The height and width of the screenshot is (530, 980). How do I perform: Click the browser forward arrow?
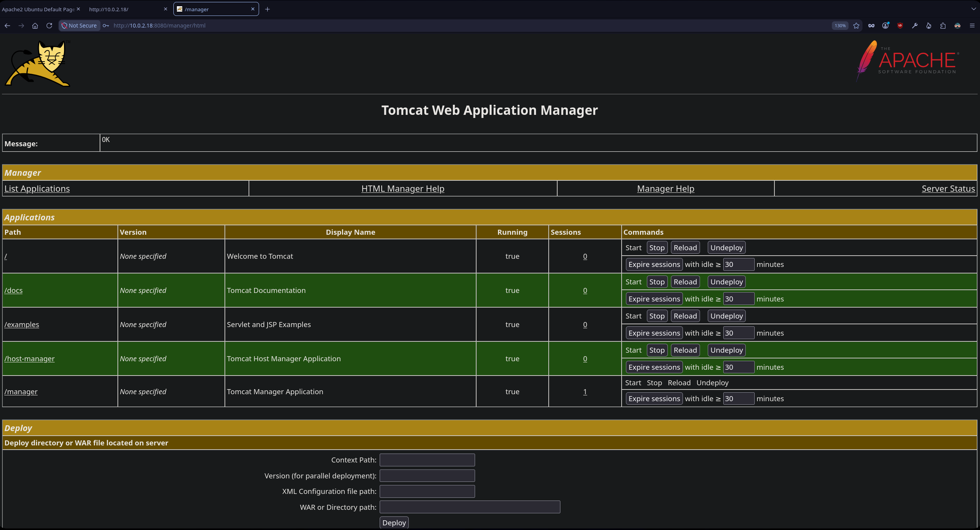tap(21, 26)
